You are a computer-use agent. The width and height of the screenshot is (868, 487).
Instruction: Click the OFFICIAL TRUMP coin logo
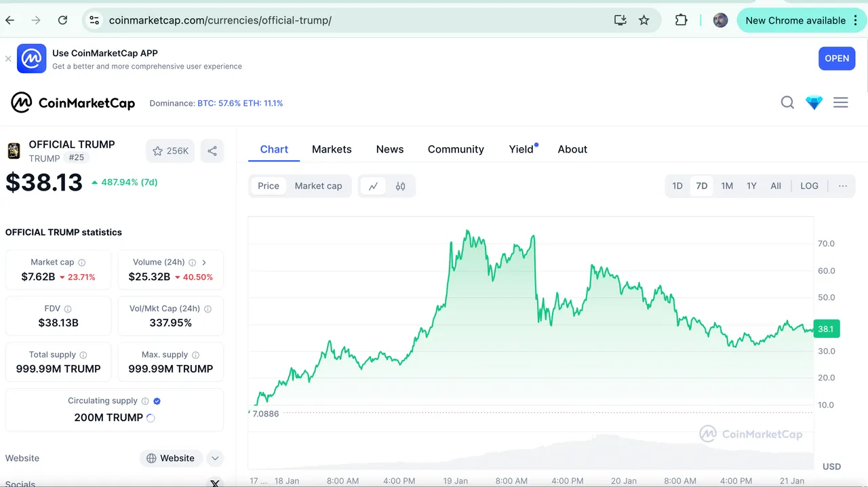click(14, 151)
